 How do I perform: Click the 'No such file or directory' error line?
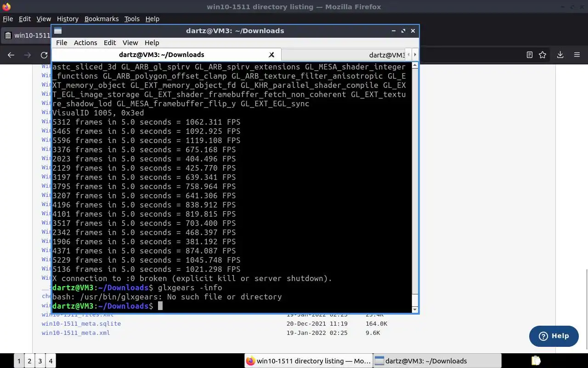point(167,297)
